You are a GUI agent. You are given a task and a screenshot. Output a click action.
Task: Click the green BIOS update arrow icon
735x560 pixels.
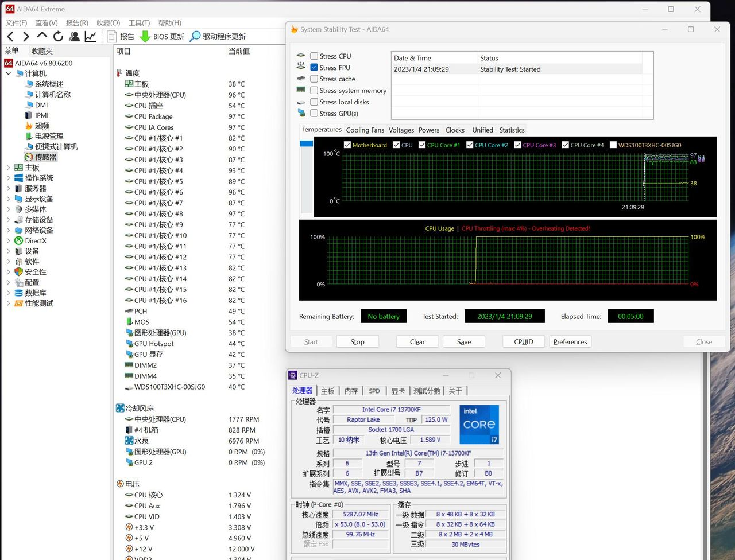145,36
